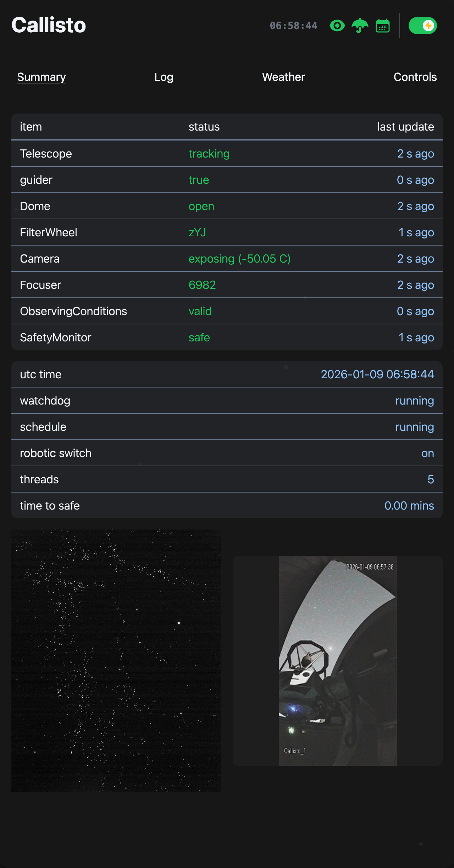454x868 pixels.
Task: Click the Focuser position value 6982
Action: pos(202,285)
